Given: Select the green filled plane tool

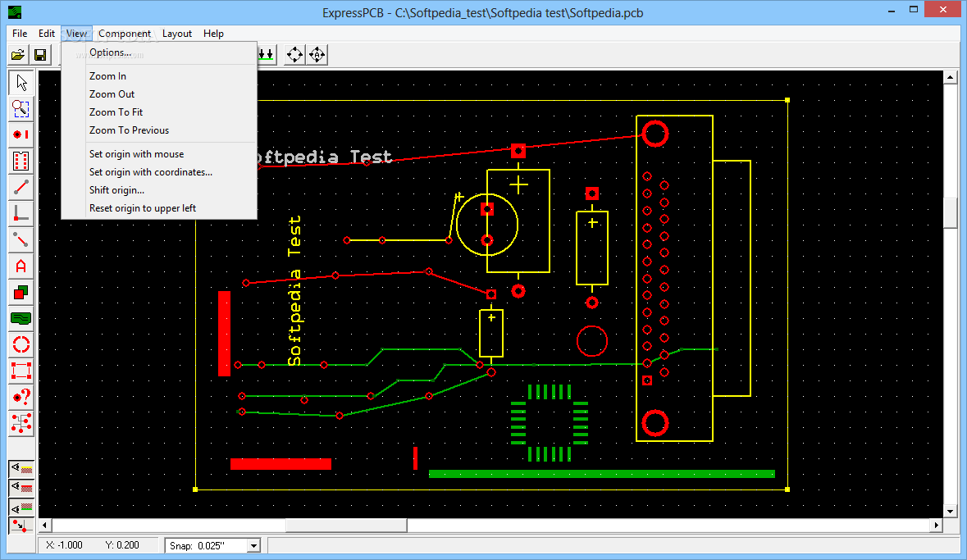Looking at the screenshot, I should point(21,318).
